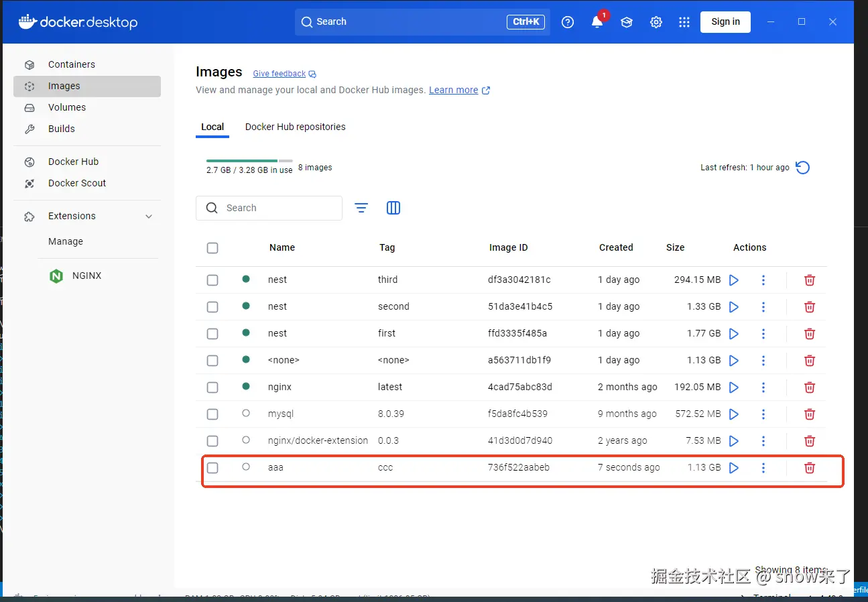
Task: Tick the aaa:ccc row checkbox
Action: click(212, 468)
